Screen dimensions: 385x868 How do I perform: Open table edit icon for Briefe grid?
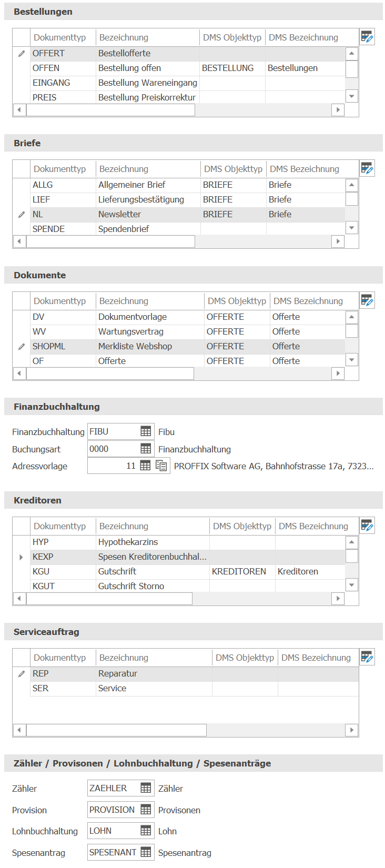pyautogui.click(x=367, y=168)
